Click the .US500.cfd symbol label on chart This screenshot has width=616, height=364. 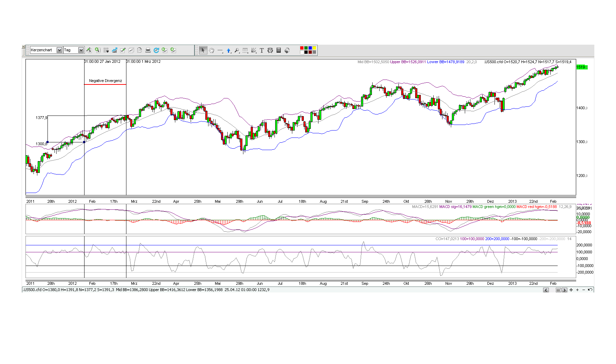(x=493, y=62)
